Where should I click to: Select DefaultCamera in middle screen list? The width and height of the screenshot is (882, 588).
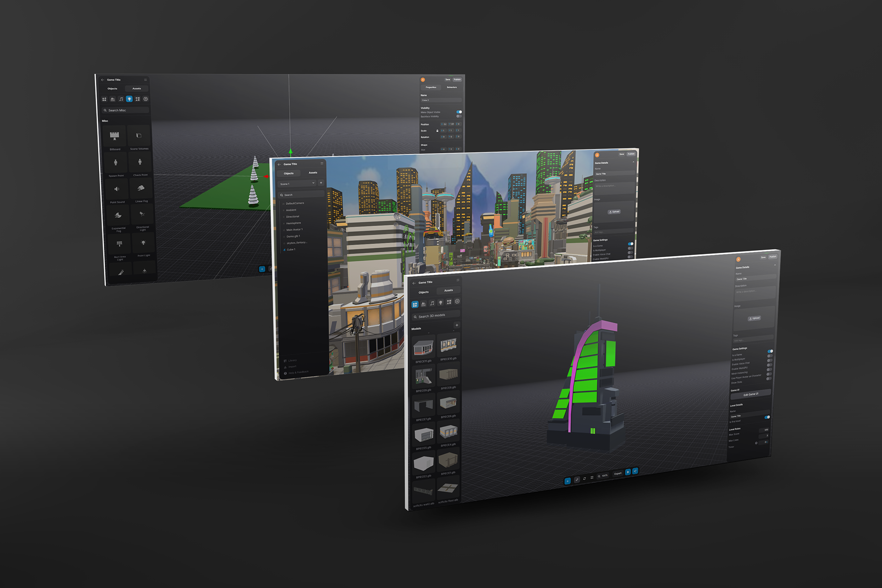[295, 203]
